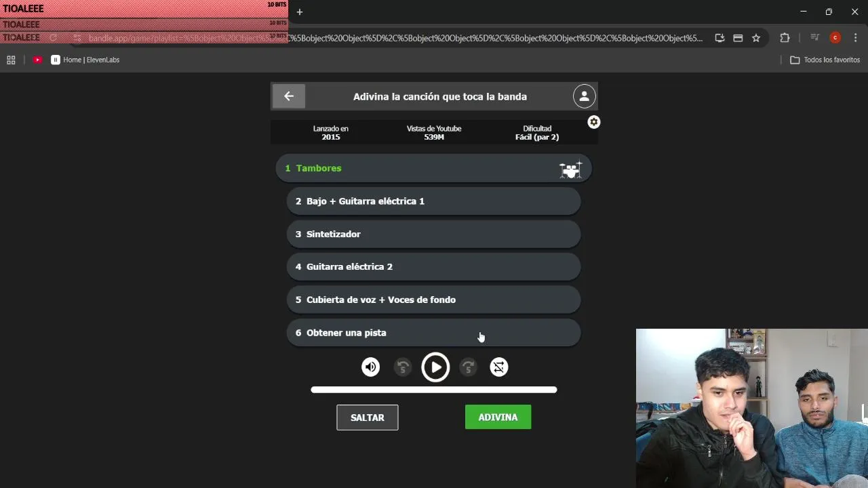Click the playback progress bar

coord(434,390)
